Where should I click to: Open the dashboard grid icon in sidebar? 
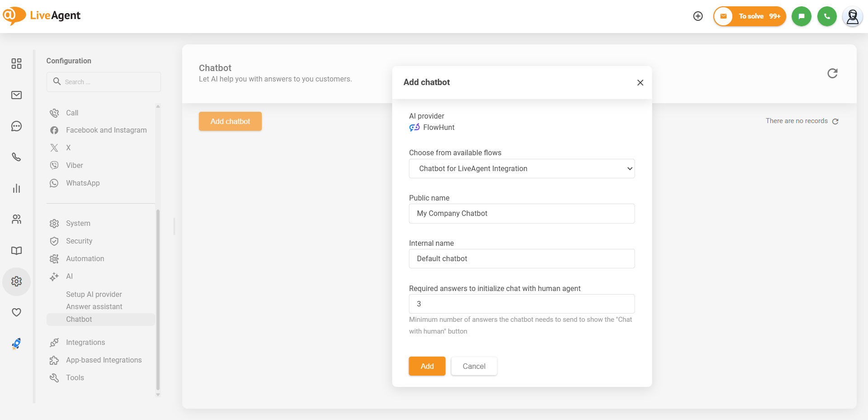click(16, 63)
